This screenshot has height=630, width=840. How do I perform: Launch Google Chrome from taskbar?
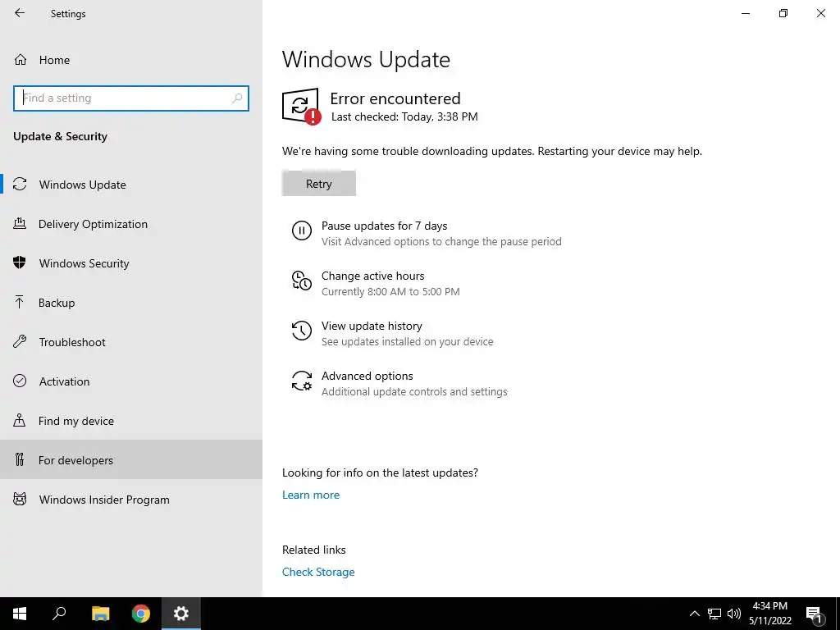click(141, 614)
